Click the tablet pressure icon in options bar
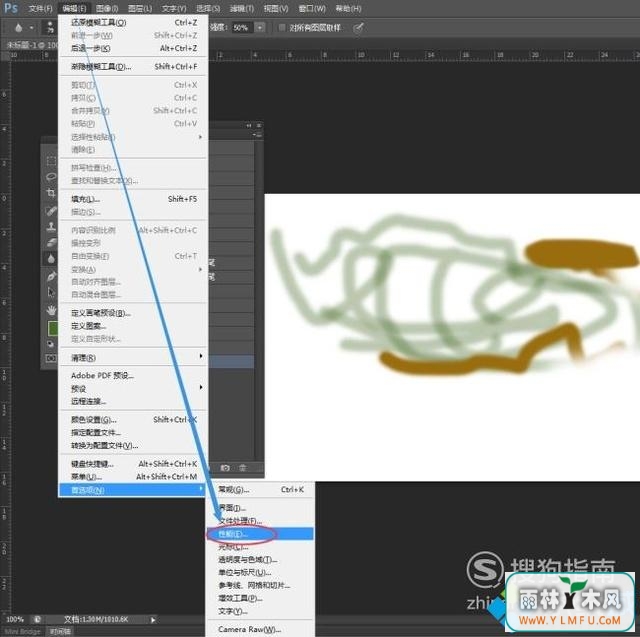The image size is (640, 637). (358, 28)
